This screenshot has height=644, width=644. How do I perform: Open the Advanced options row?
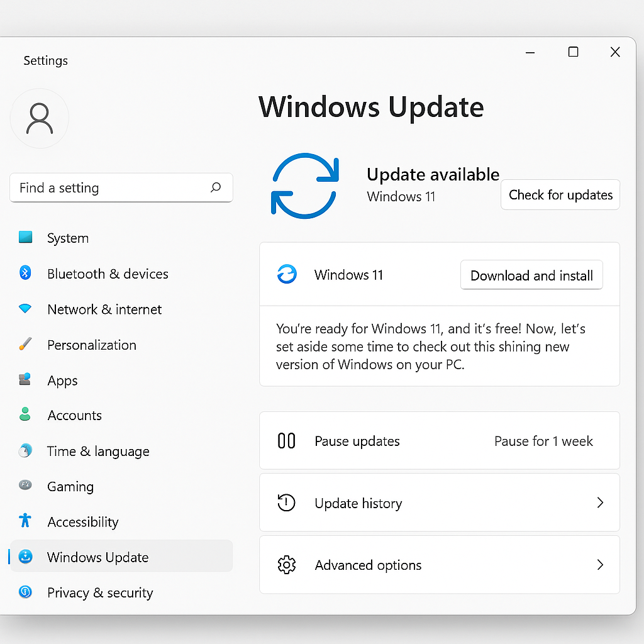(440, 565)
